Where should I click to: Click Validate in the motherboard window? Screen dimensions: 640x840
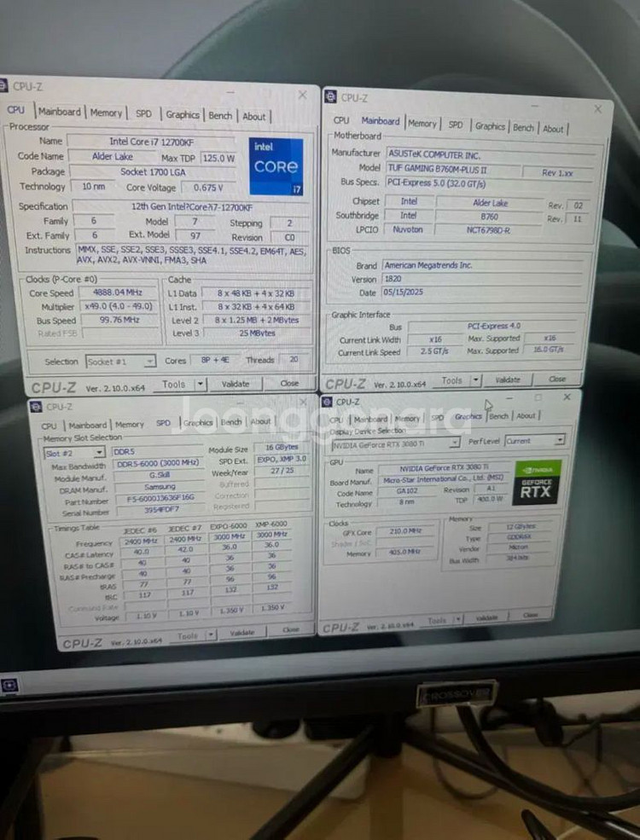508,379
